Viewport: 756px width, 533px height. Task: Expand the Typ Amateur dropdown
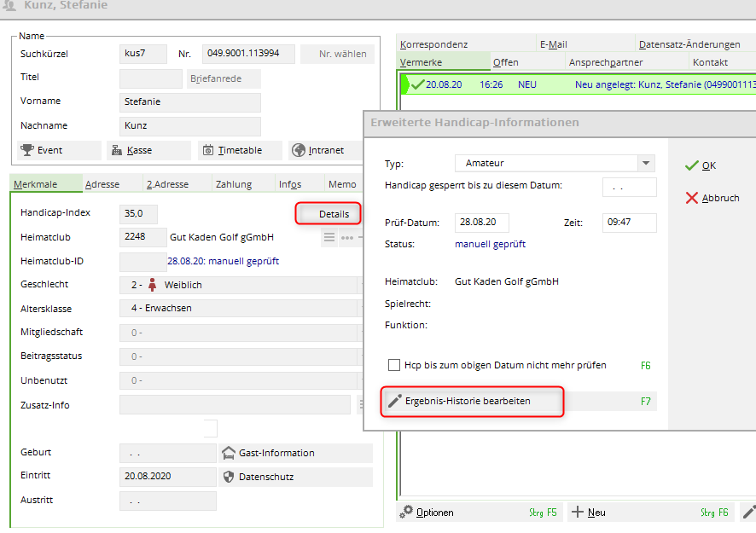646,163
